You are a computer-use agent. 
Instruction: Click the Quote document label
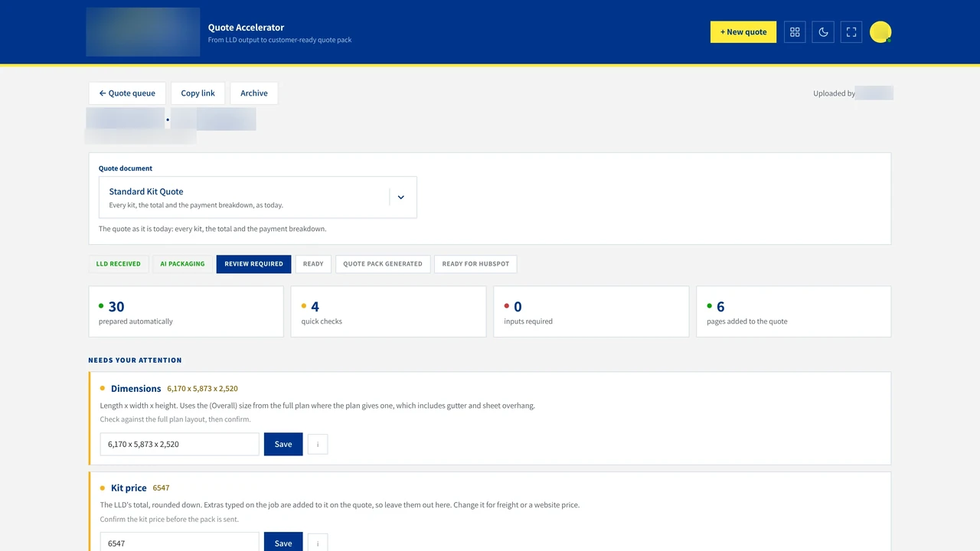[x=126, y=168]
